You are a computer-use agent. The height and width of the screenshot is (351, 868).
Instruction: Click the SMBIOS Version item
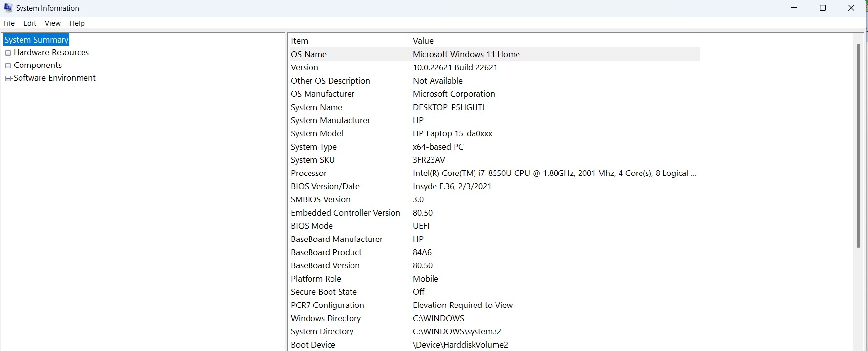click(321, 199)
